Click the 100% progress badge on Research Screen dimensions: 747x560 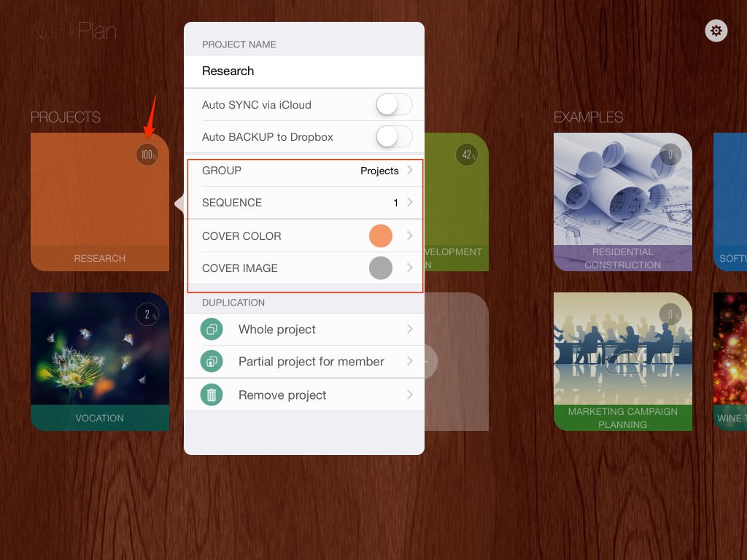tap(147, 155)
